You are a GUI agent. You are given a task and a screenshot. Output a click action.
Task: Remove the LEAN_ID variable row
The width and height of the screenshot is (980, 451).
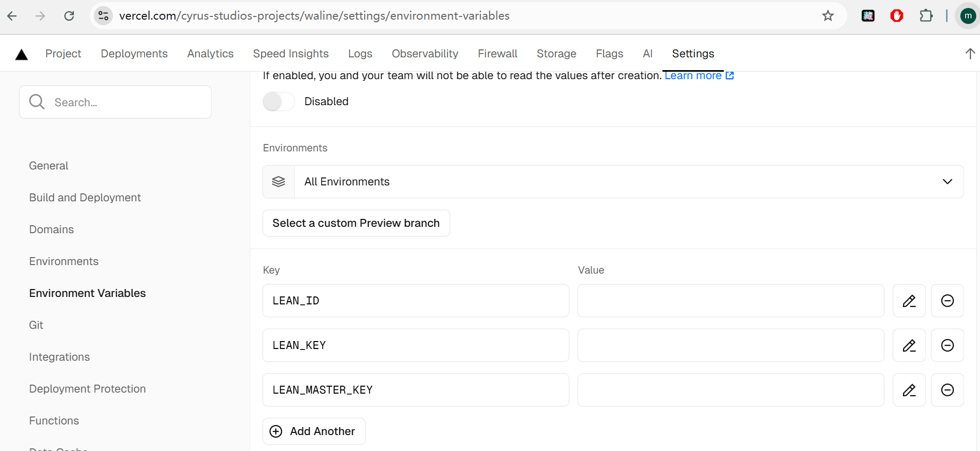947,301
